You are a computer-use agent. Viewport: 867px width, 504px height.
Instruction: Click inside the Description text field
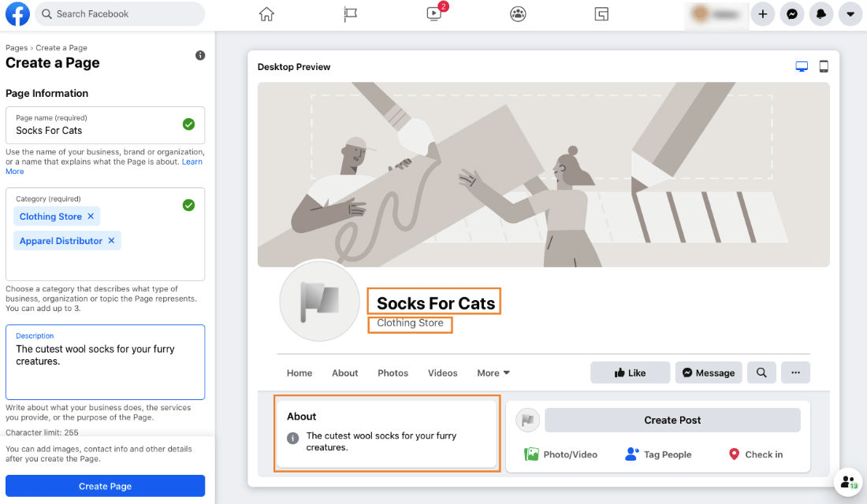point(105,362)
